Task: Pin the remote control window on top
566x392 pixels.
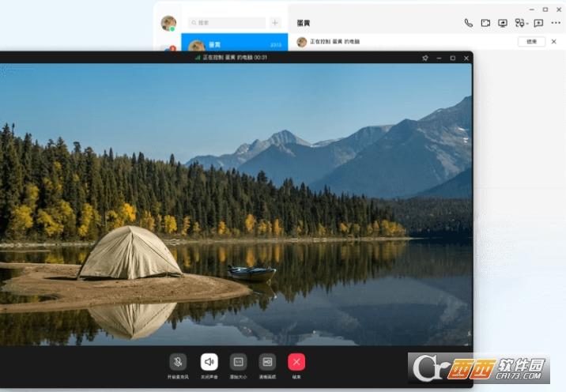Action: pos(424,58)
